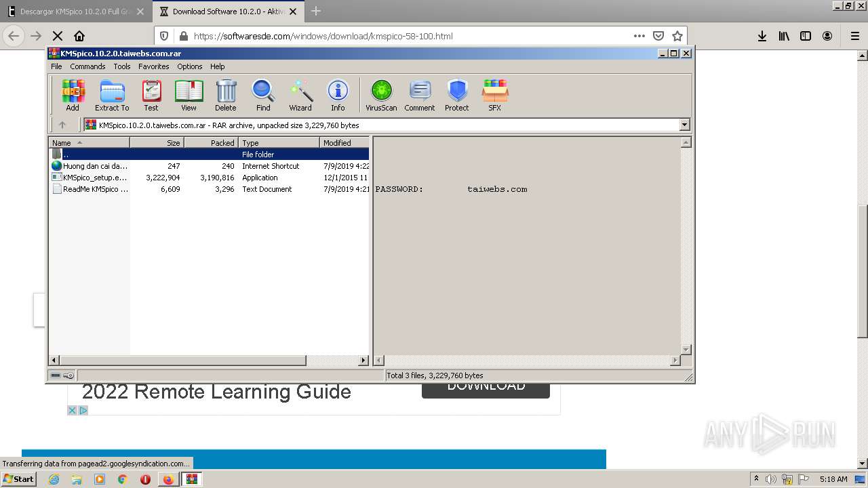Open page actions three-dot menu
This screenshot has height=488, width=868.
pos(639,36)
